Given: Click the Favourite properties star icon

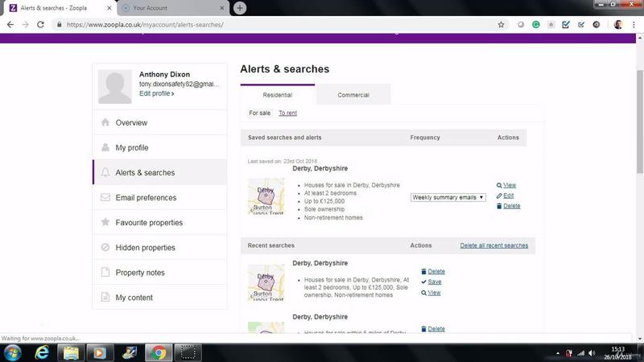Looking at the screenshot, I should [x=105, y=222].
